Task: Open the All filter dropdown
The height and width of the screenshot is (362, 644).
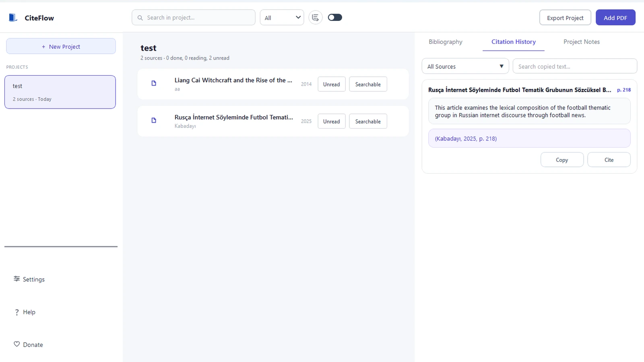Action: (x=282, y=18)
